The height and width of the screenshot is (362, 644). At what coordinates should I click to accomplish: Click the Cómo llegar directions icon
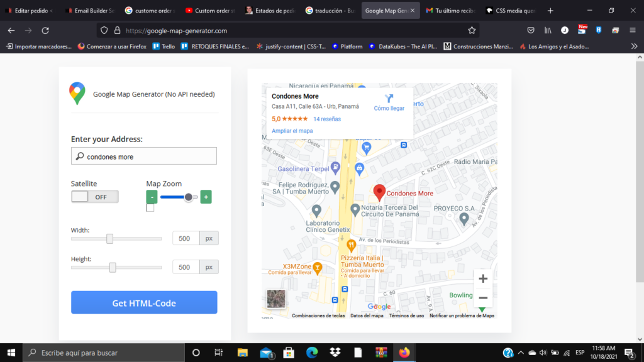tap(389, 99)
